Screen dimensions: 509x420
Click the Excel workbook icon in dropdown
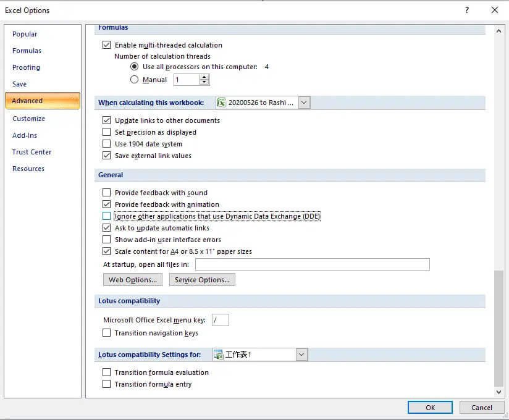coord(221,103)
